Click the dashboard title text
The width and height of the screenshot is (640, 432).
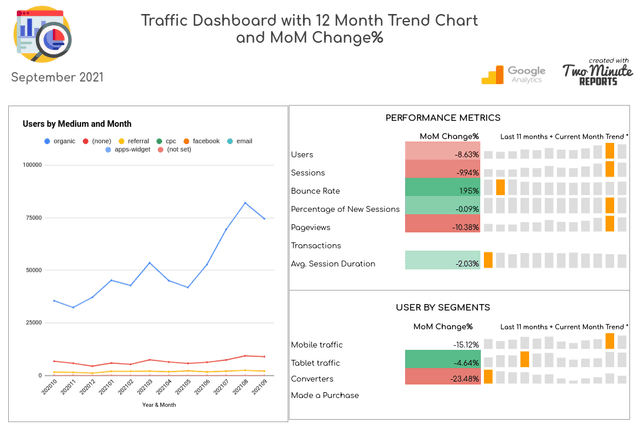point(309,29)
